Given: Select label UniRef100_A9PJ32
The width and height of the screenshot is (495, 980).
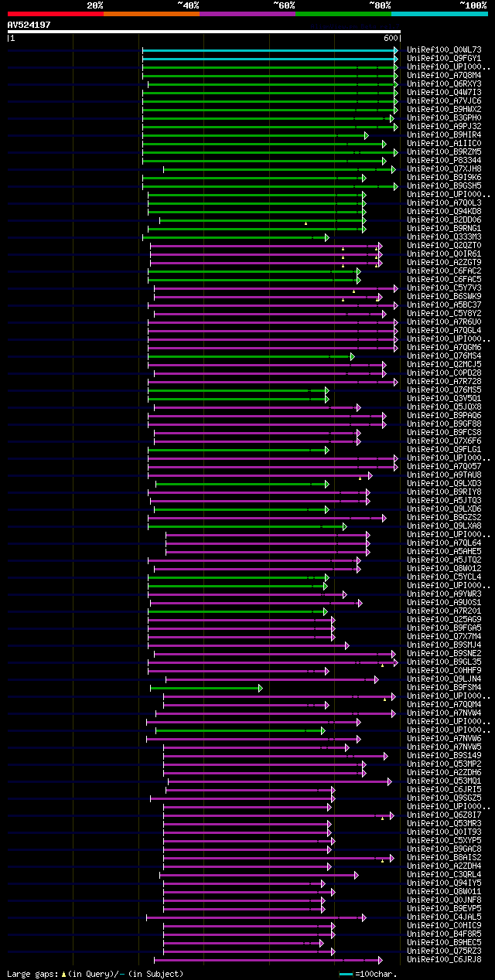Looking at the screenshot, I should (x=444, y=127).
